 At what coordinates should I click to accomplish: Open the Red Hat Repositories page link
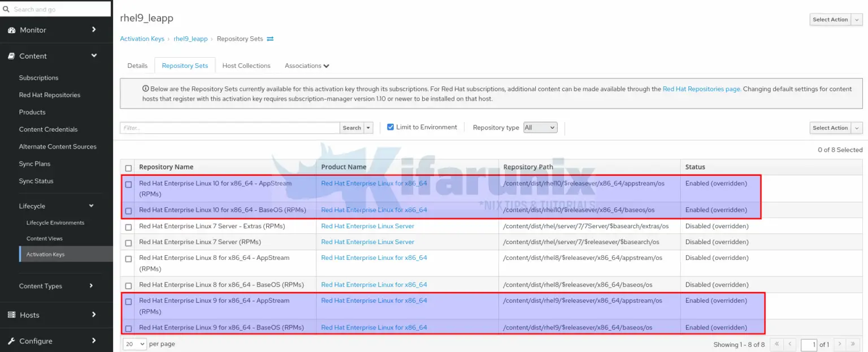tap(701, 89)
